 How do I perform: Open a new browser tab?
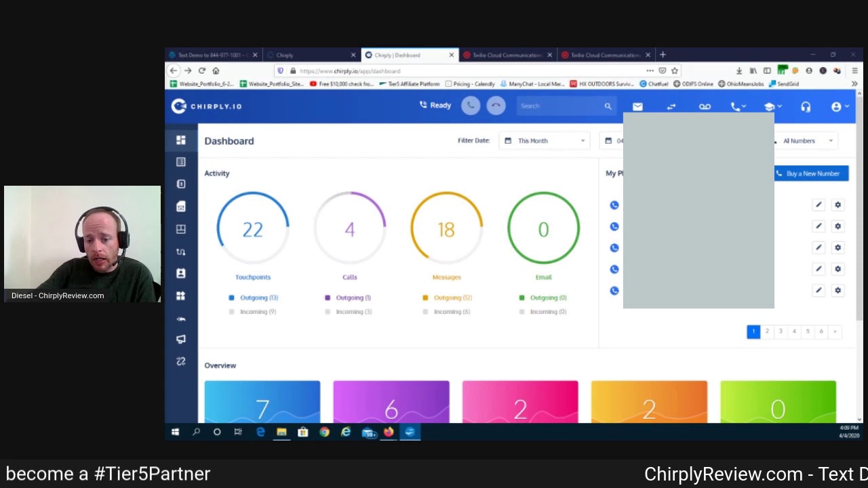click(x=663, y=55)
